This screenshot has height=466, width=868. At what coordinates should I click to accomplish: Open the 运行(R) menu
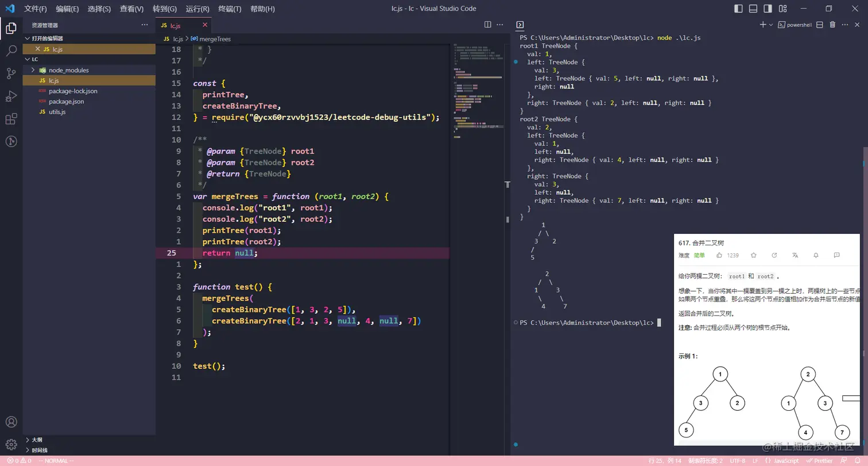coord(197,9)
